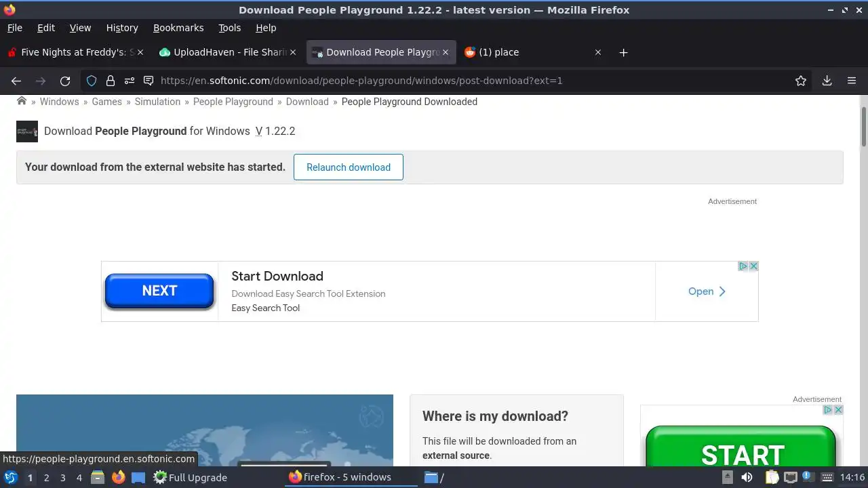Go back with the browser back arrow
The width and height of the screenshot is (868, 488).
click(16, 81)
